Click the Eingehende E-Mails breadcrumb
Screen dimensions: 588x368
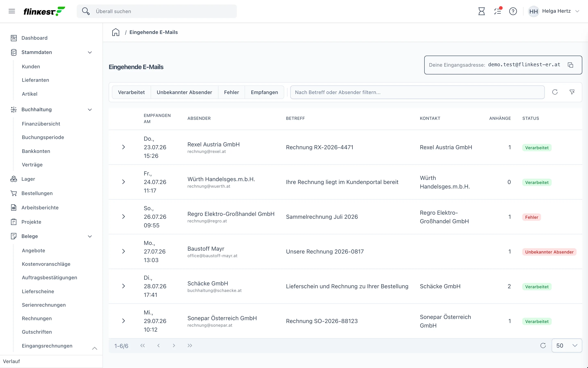coord(154,32)
